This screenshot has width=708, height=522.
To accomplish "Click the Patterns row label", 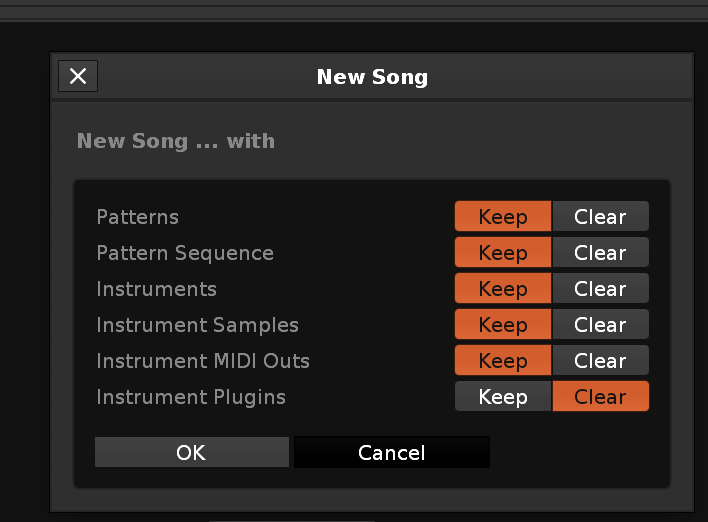I will coord(138,217).
